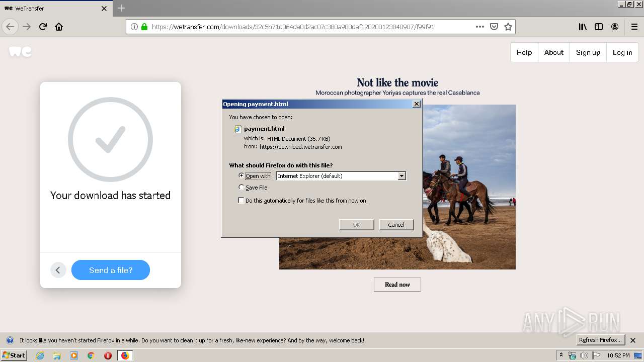The height and width of the screenshot is (362, 644).
Task: Click the 'Send a file?' button
Action: [111, 270]
